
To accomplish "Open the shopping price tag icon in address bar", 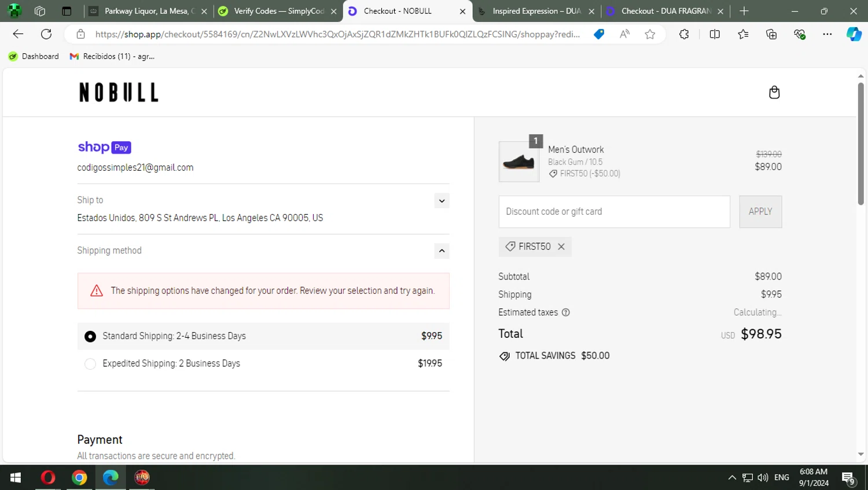I will click(x=599, y=34).
